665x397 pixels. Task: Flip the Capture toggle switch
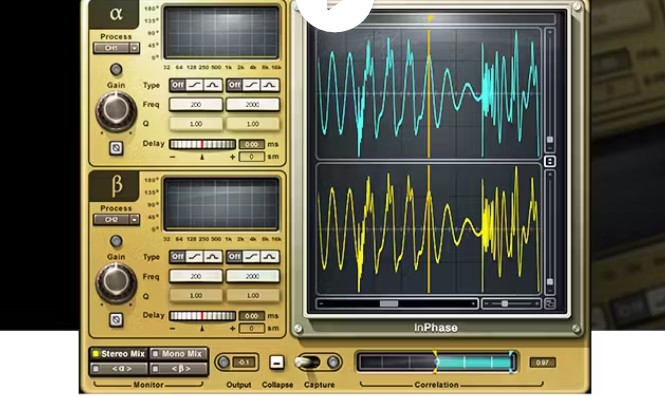point(308,362)
